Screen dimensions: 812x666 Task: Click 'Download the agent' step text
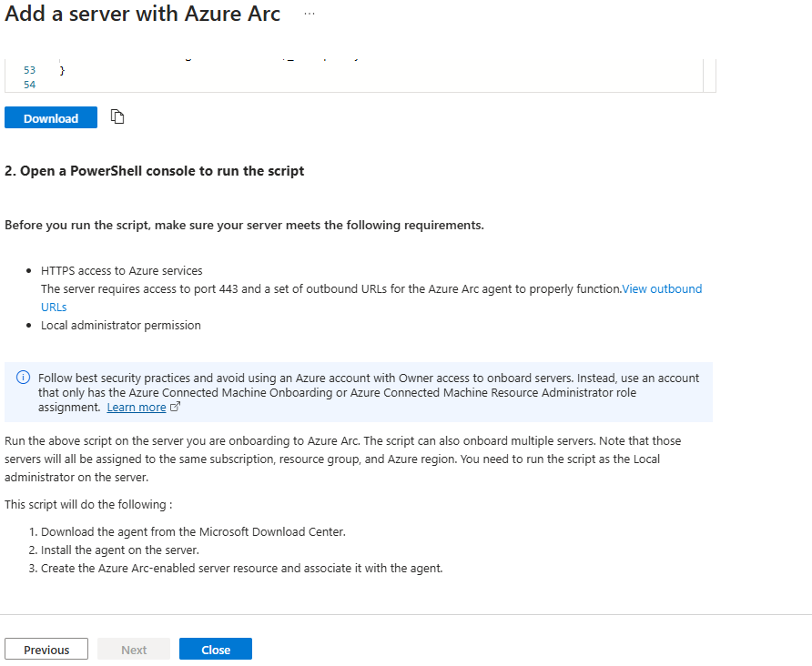pos(193,531)
